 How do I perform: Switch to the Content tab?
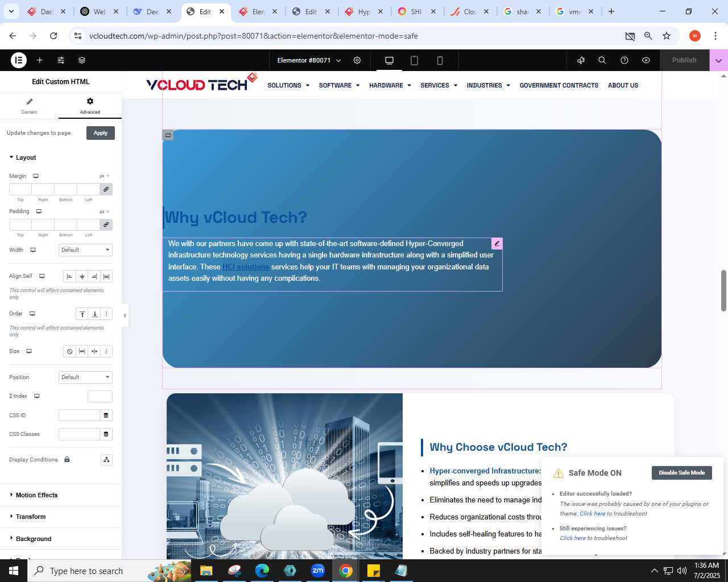click(x=30, y=106)
